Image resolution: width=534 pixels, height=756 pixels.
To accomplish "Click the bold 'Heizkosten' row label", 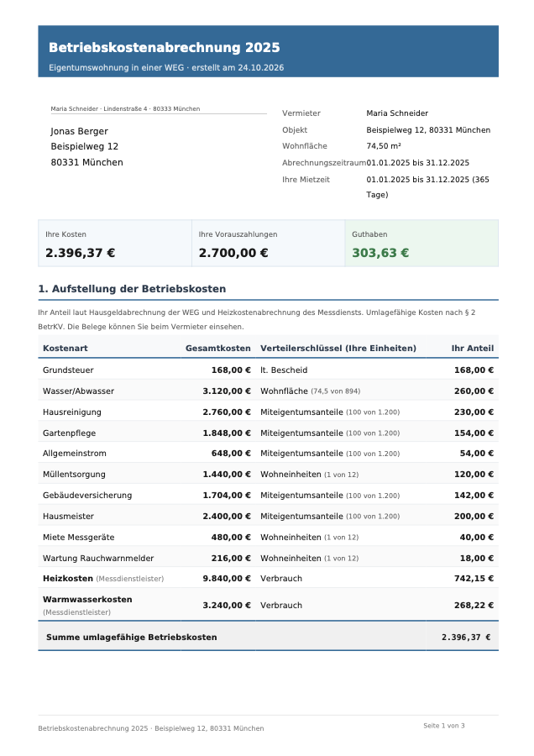I will [68, 579].
